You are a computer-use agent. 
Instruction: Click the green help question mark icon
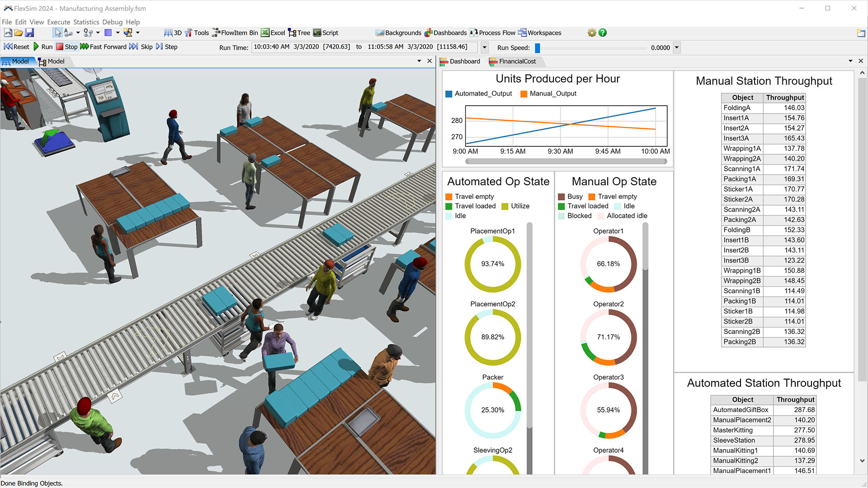603,33
